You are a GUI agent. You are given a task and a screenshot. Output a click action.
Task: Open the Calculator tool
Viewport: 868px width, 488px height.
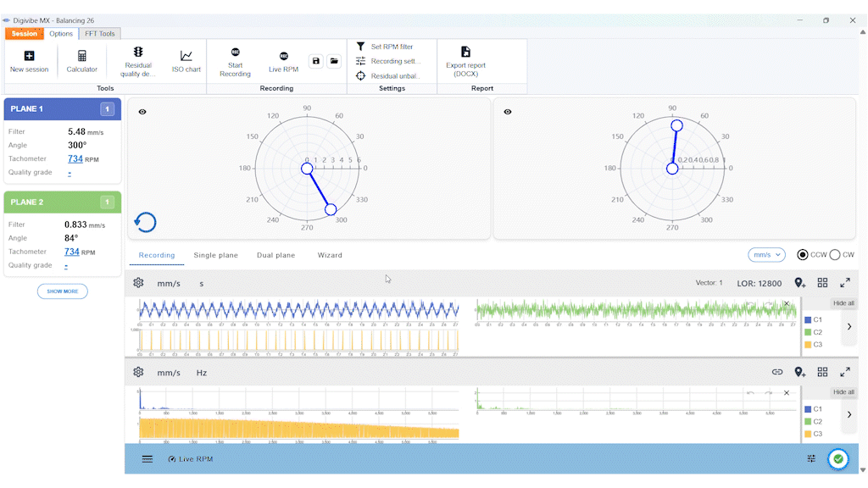click(82, 60)
